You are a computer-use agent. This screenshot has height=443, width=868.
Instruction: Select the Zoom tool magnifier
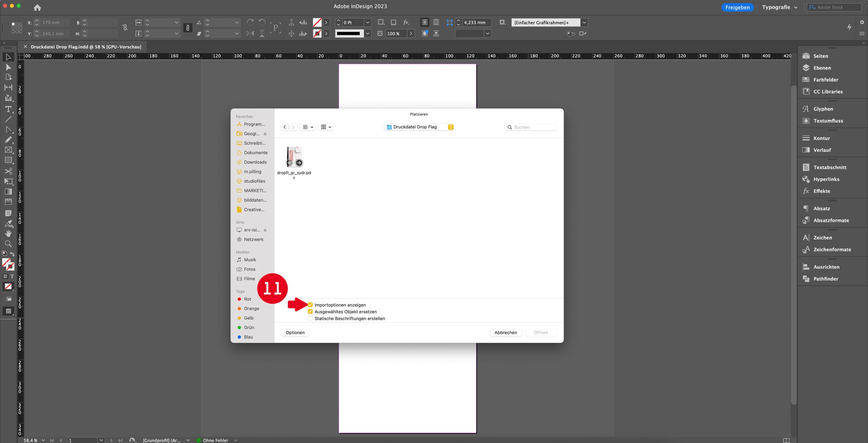8,244
